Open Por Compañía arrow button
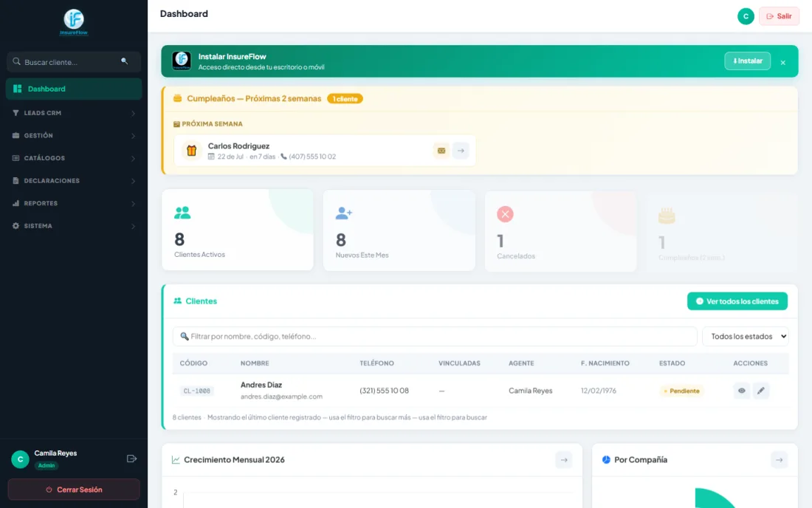This screenshot has width=812, height=508. [779, 460]
